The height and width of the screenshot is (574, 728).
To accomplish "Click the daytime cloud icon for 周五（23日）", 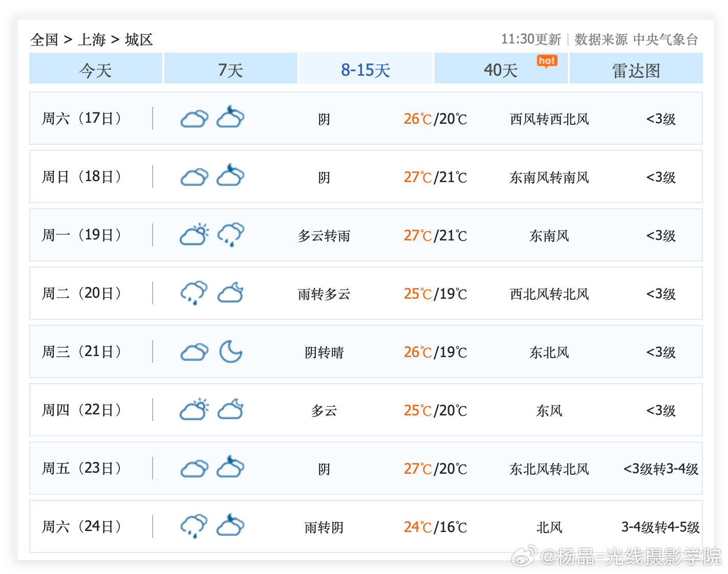I will (x=195, y=469).
